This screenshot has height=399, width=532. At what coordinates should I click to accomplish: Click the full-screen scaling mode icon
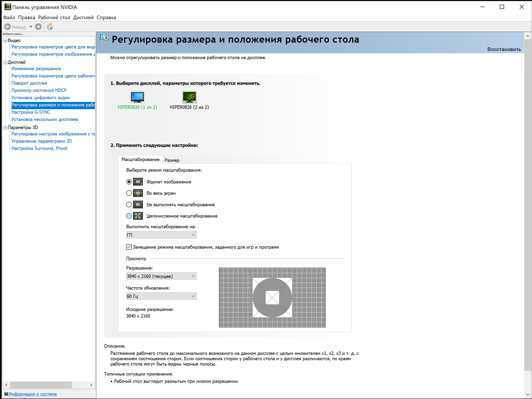pos(138,193)
